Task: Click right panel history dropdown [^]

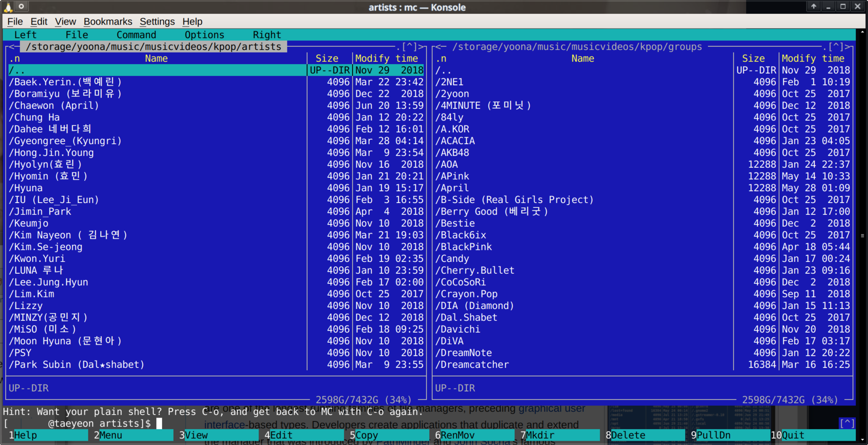Action: [x=836, y=47]
